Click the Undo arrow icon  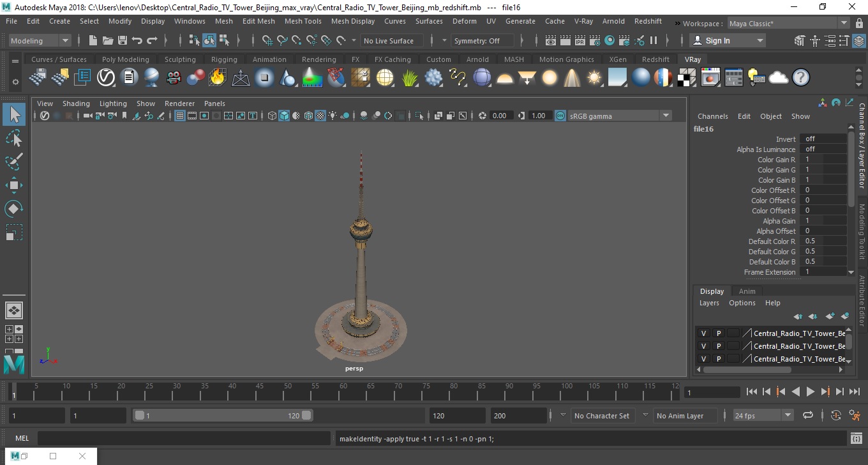pos(137,40)
